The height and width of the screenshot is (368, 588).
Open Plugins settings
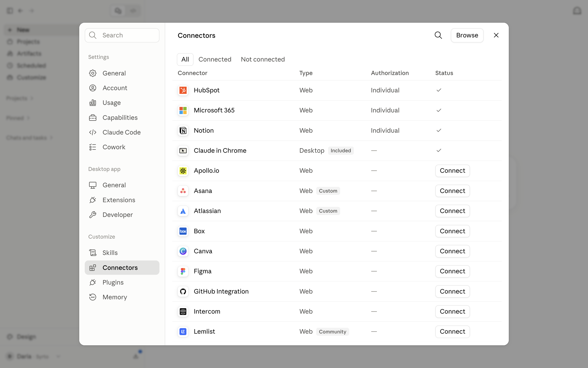tap(122, 282)
